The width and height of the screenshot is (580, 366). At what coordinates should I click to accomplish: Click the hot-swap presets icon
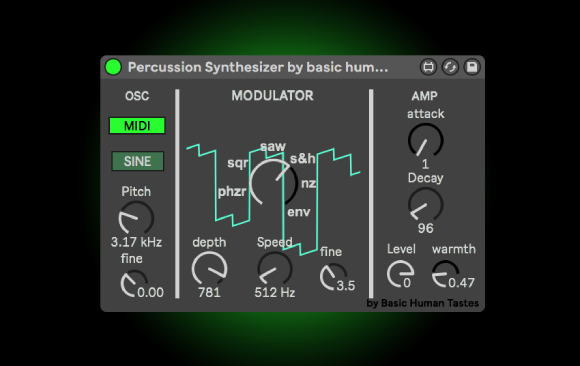450,67
